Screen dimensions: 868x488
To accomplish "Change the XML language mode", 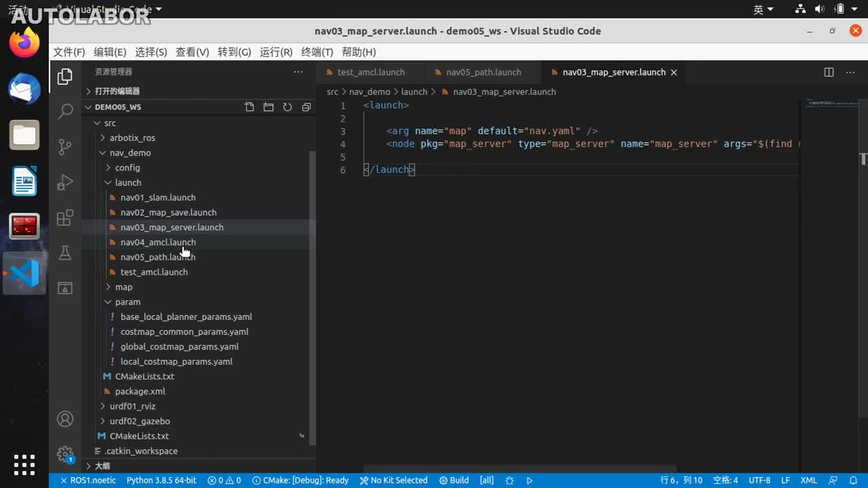I will coord(808,481).
